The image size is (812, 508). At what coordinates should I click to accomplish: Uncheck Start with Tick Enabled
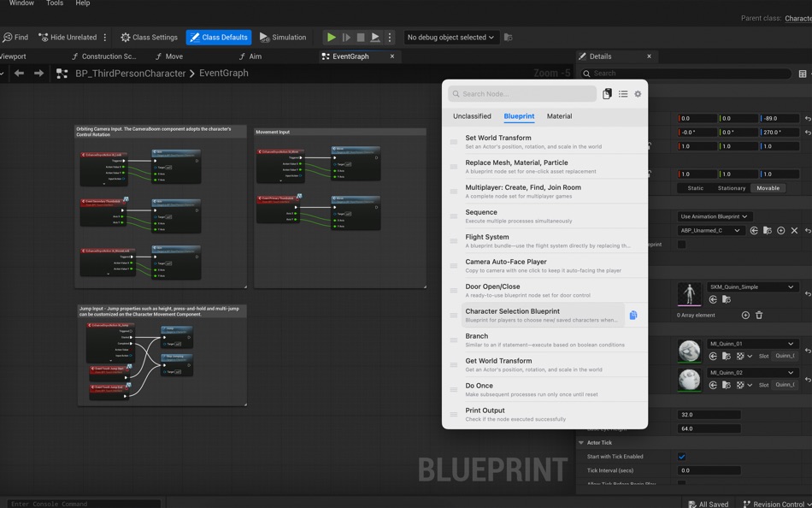tap(681, 457)
